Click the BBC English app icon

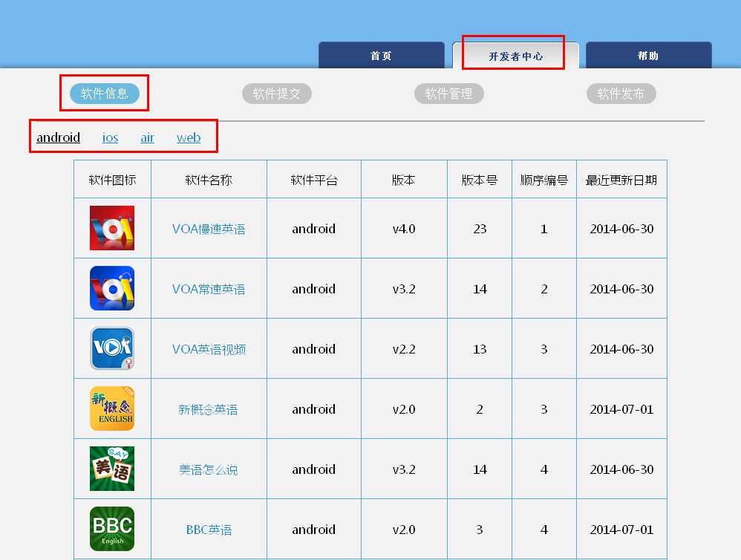pos(112,529)
